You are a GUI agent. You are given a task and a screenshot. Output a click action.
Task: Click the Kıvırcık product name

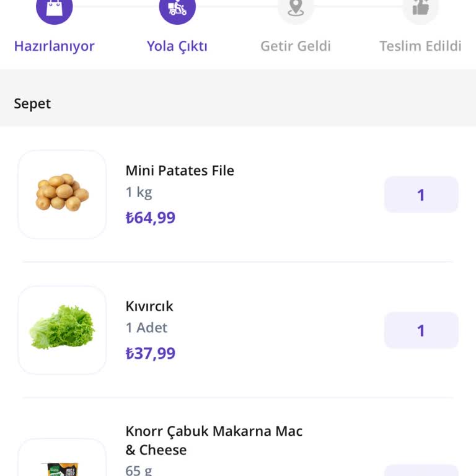click(x=149, y=306)
